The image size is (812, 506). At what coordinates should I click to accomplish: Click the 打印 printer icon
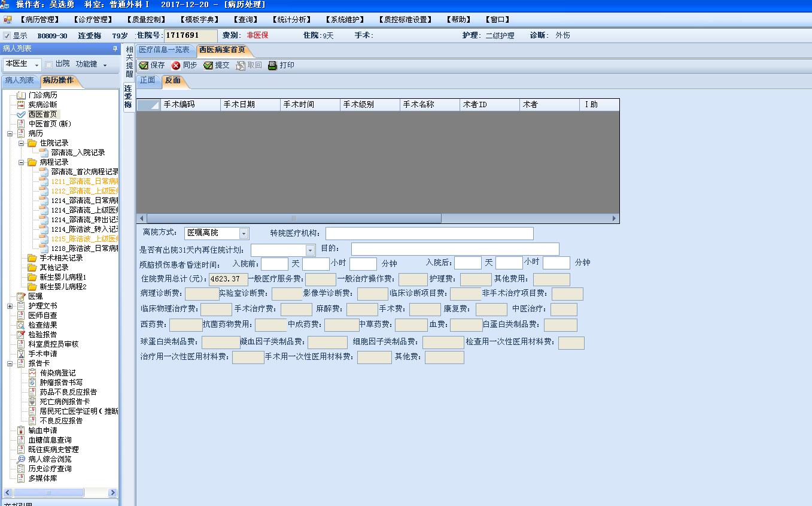[273, 65]
